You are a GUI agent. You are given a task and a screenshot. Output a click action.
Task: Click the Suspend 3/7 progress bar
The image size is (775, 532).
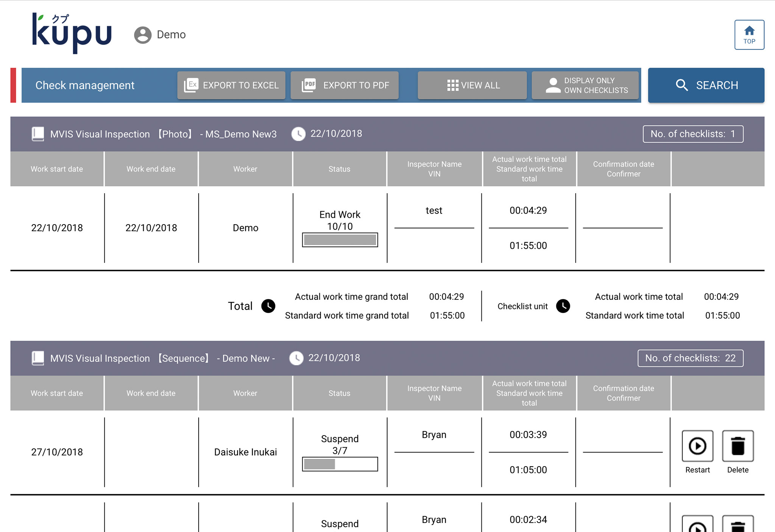tap(340, 464)
